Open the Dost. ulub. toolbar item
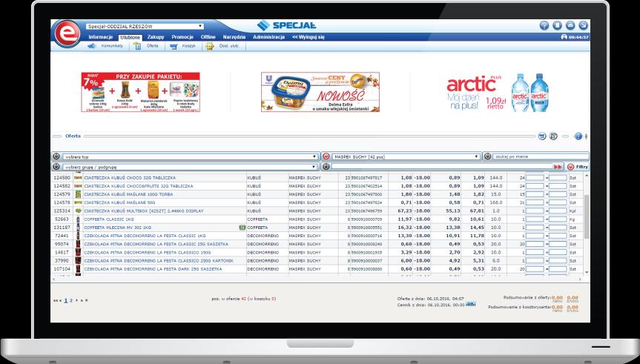Image resolution: width=640 pixels, height=364 pixels. point(224,46)
